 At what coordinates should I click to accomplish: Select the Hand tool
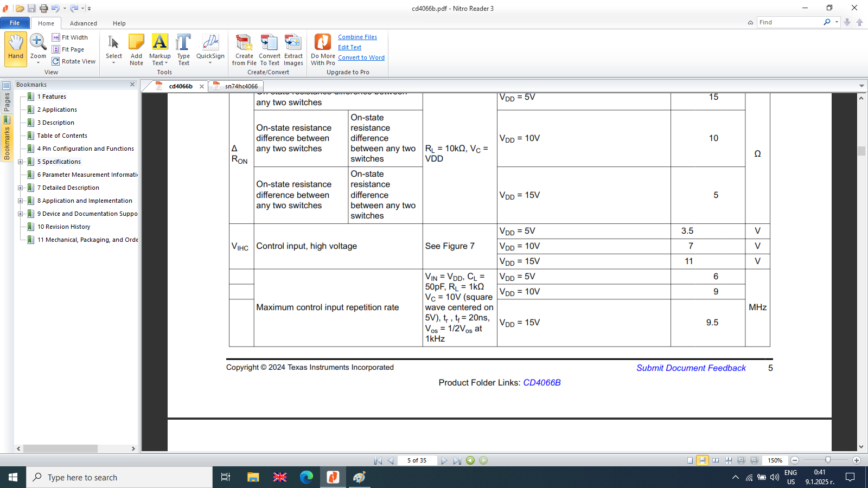click(16, 49)
